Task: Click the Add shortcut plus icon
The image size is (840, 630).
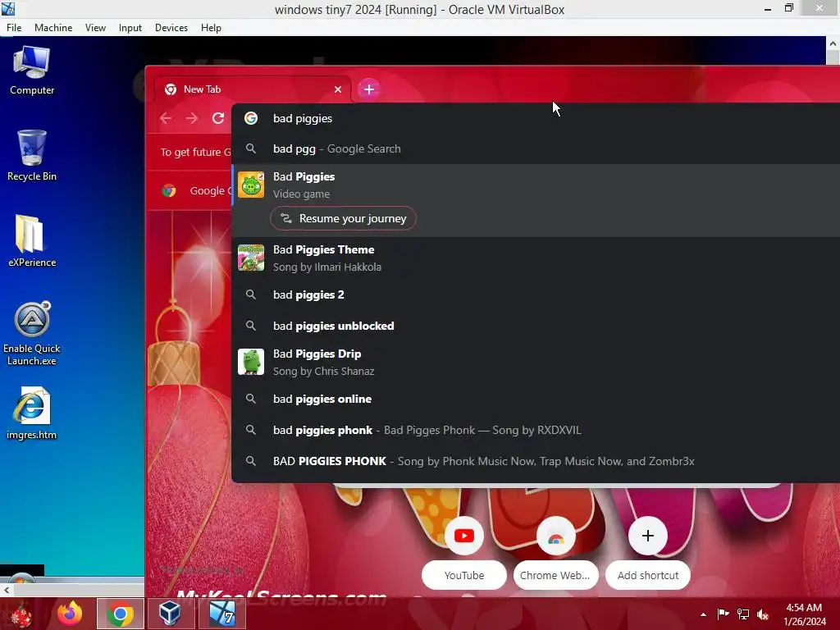Action: [x=648, y=536]
